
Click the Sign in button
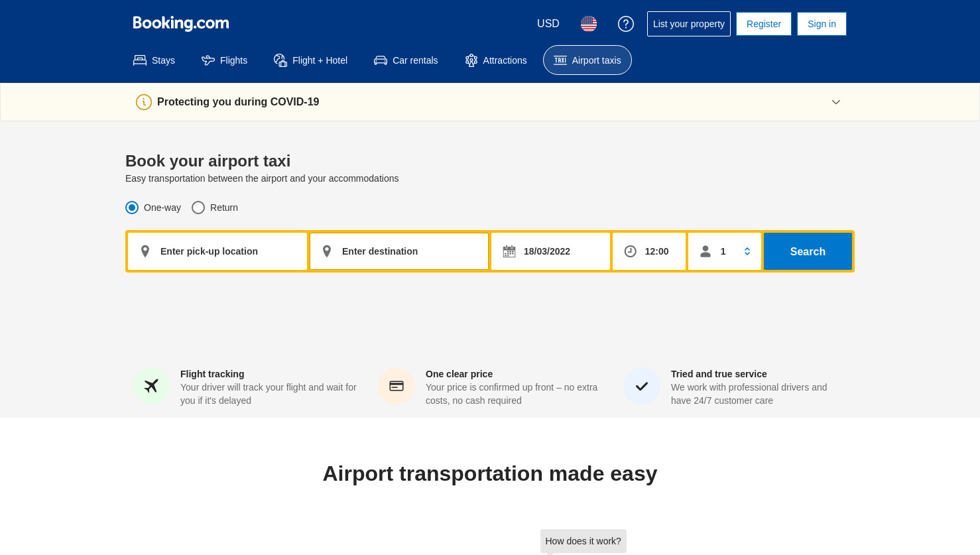coord(822,24)
